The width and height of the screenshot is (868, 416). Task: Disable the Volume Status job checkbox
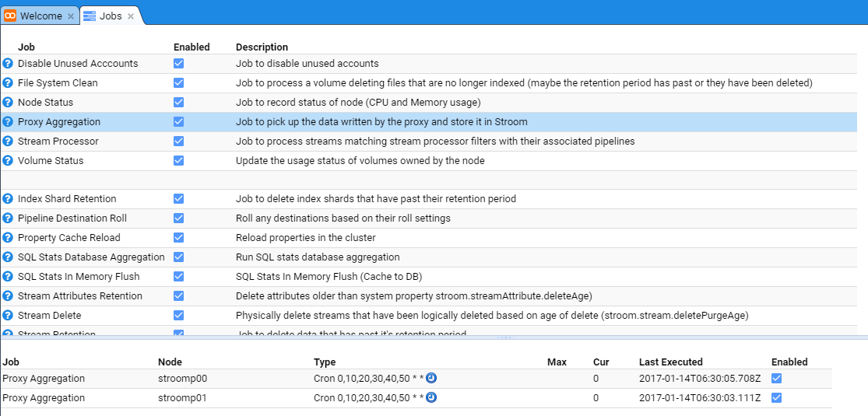coord(179,161)
